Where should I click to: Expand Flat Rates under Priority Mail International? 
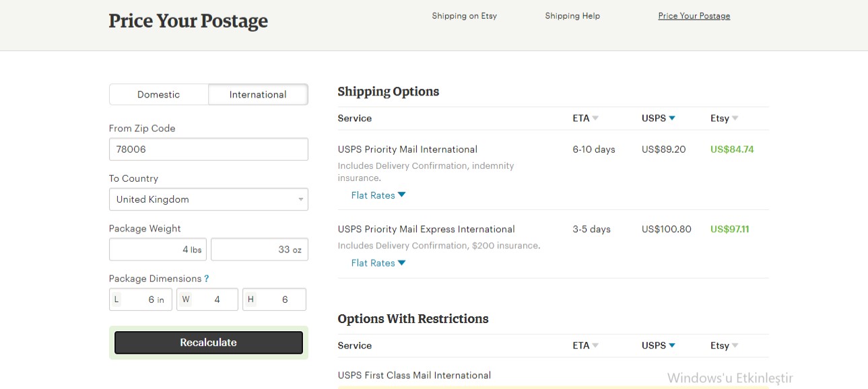378,195
